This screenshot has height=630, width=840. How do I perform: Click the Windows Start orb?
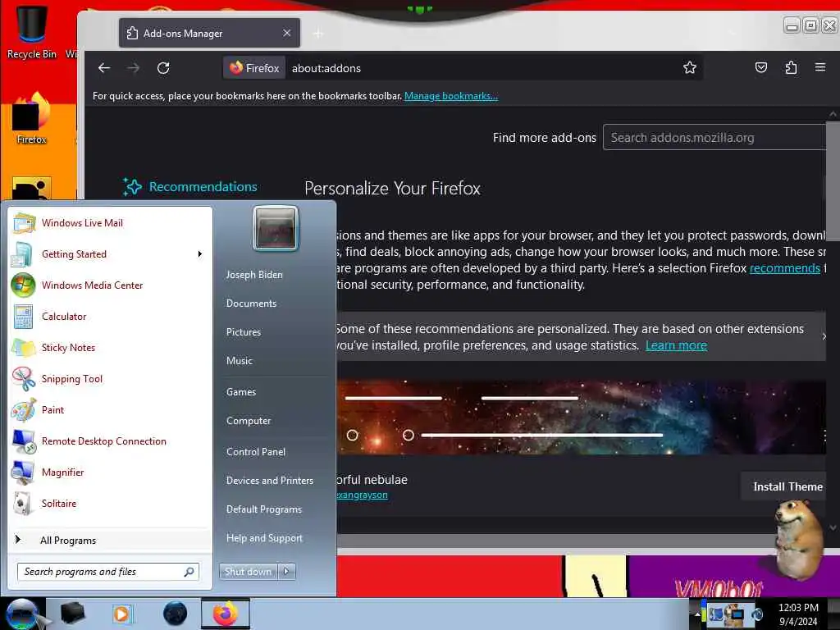pos(22,614)
